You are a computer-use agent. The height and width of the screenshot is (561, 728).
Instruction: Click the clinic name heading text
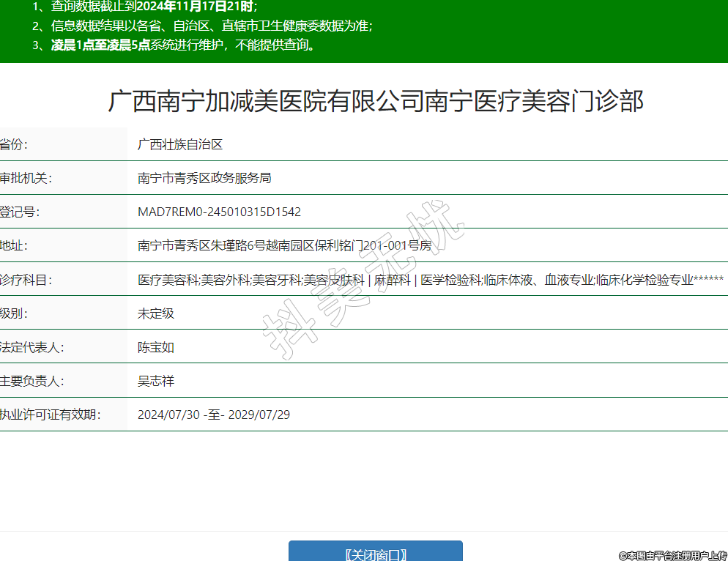click(375, 101)
